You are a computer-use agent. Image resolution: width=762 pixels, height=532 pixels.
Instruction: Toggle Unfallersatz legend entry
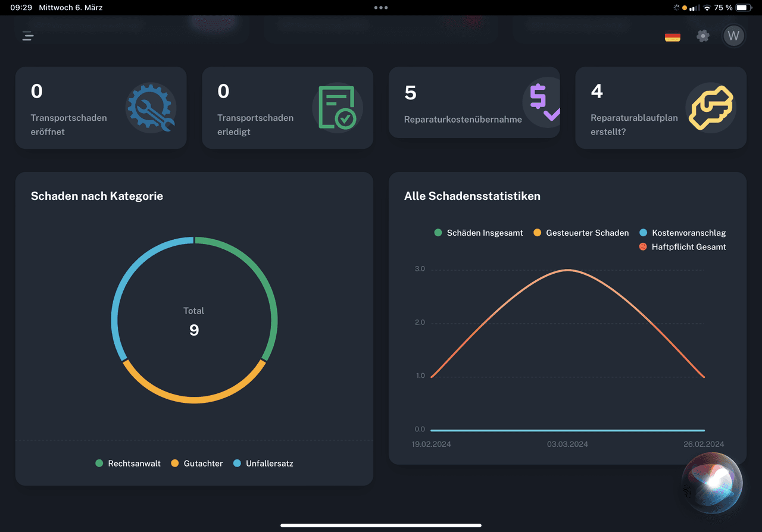(x=263, y=464)
